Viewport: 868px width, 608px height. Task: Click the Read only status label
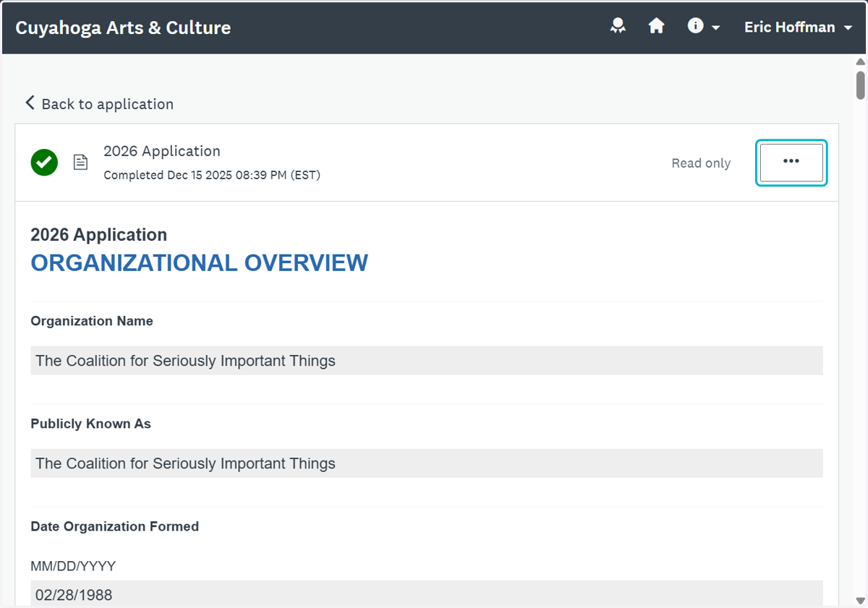[x=701, y=163]
